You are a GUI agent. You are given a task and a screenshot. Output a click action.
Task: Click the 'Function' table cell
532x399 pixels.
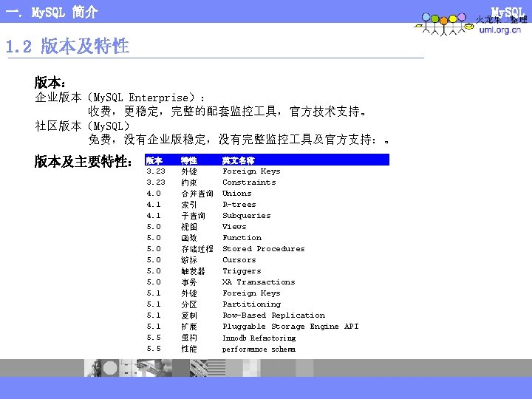pyautogui.click(x=242, y=238)
